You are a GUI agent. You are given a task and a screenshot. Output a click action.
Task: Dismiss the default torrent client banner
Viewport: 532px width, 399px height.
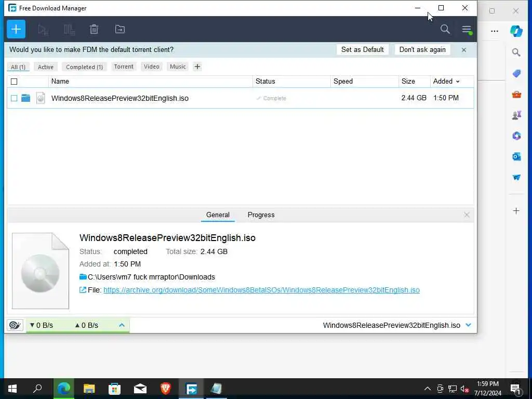(x=464, y=50)
